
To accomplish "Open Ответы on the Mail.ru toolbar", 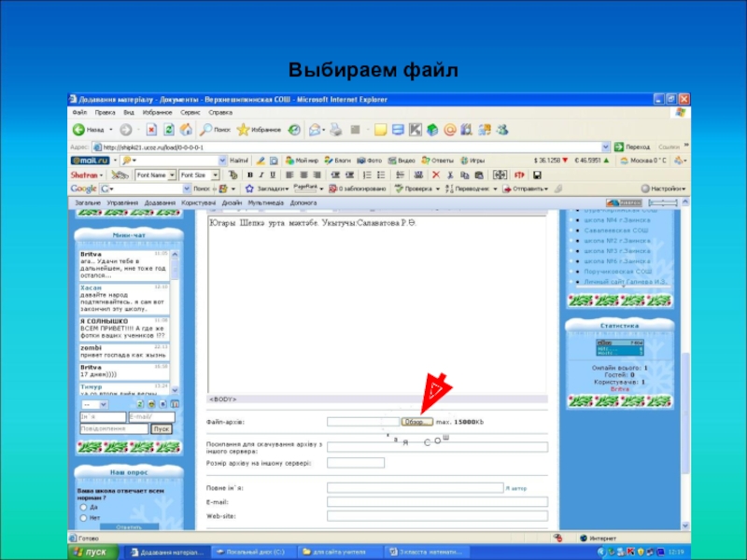I will pyautogui.click(x=437, y=161).
